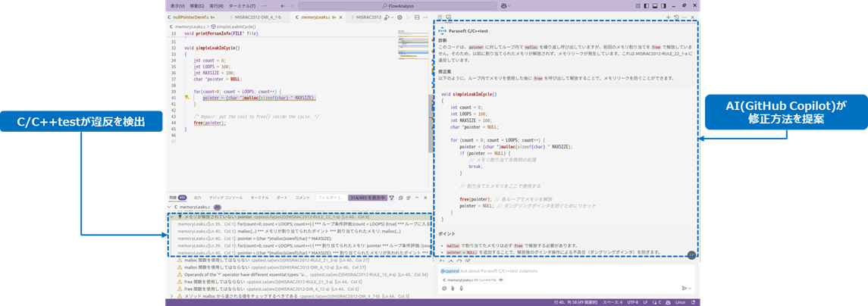Click the problems filter input field
868x306 pixels.
[331, 198]
